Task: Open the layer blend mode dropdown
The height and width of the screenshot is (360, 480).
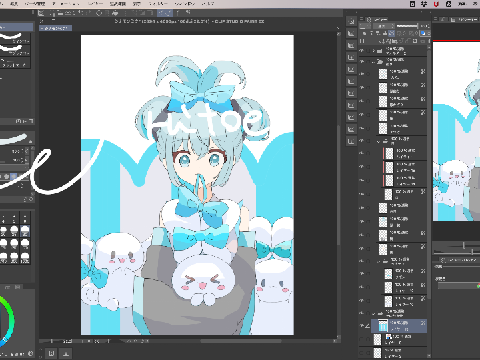Action: point(384,26)
